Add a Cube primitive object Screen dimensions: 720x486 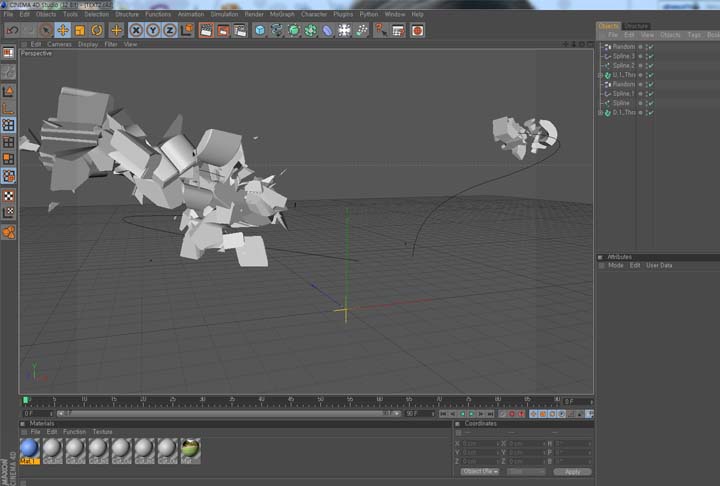coord(260,30)
